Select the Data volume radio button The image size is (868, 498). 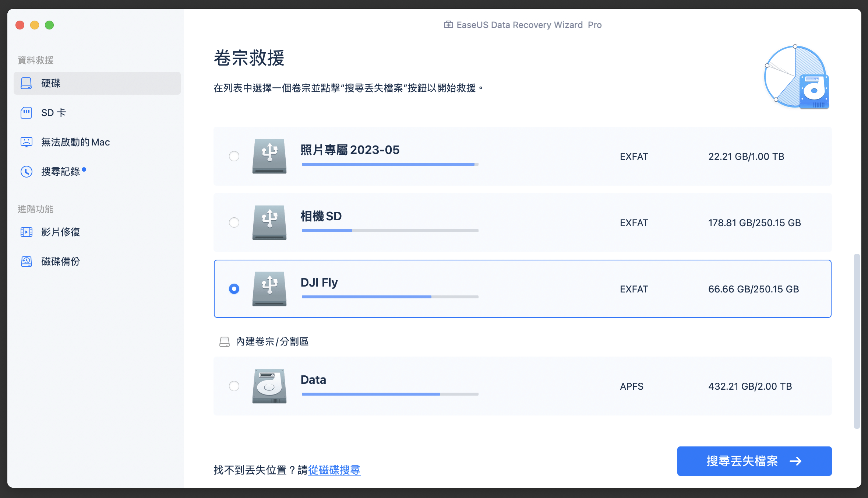coord(234,386)
